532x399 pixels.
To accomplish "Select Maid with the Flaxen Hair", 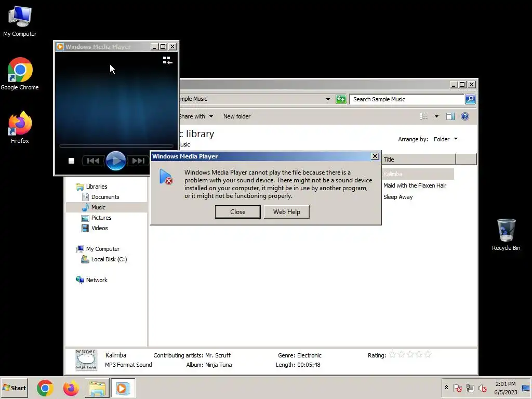I will pyautogui.click(x=415, y=185).
